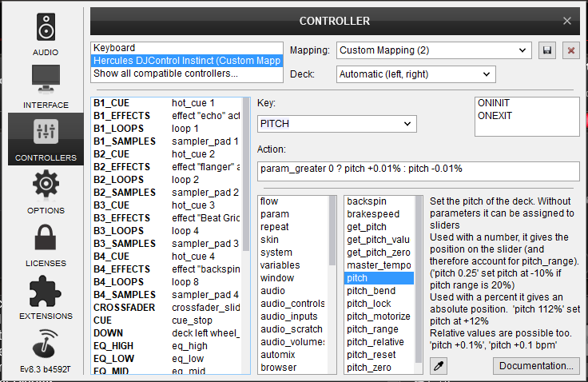Select the EQ_LOW mapping row
This screenshot has height=382, width=588.
pyautogui.click(x=167, y=359)
